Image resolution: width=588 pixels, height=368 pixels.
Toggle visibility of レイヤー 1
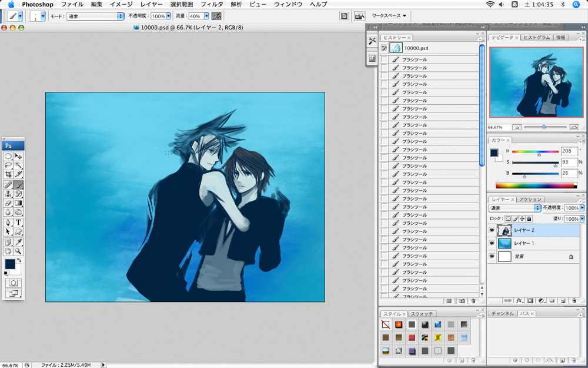point(492,243)
